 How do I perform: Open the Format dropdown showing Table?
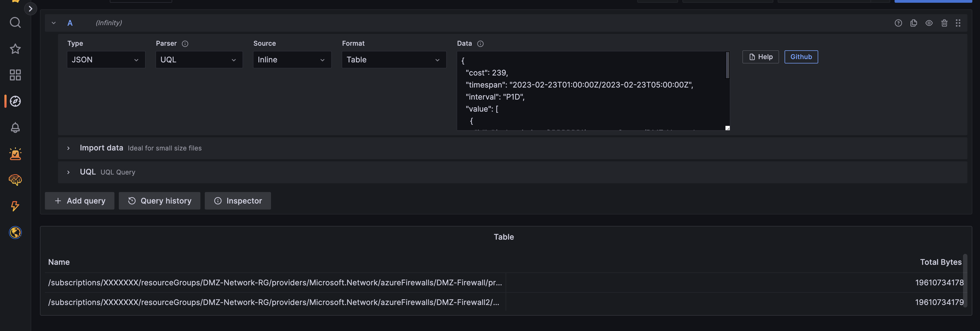click(x=394, y=59)
